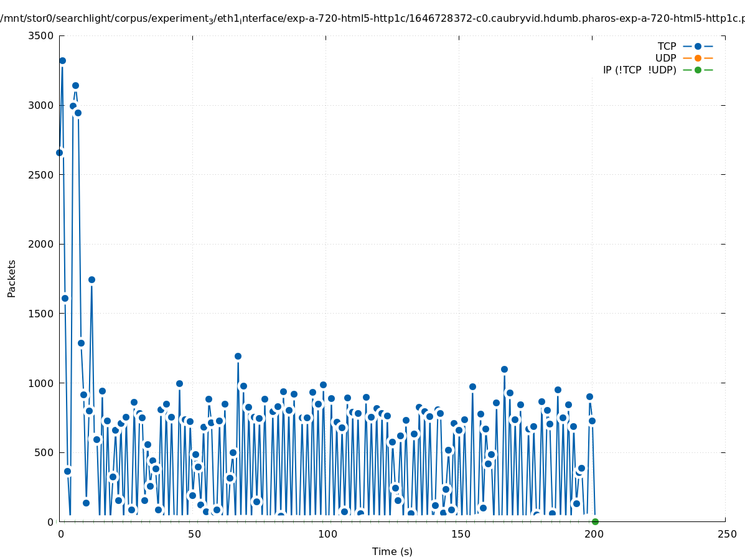Click the 3500 tick label on y-axis
Screen dimensions: 745x560
[x=40, y=35]
